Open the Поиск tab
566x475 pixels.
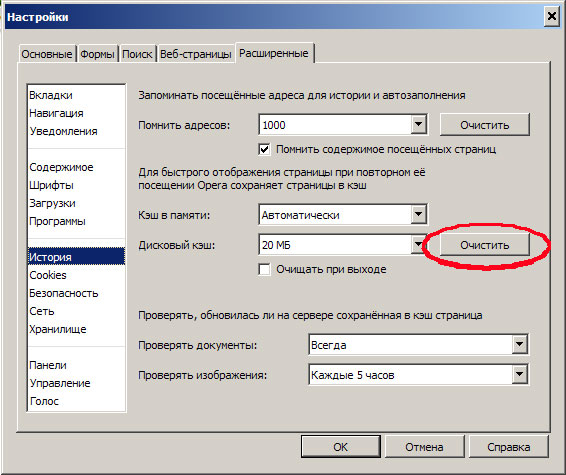137,54
